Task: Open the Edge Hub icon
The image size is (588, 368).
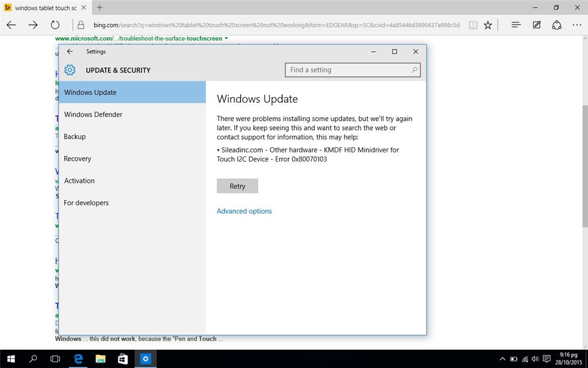Action: click(516, 25)
